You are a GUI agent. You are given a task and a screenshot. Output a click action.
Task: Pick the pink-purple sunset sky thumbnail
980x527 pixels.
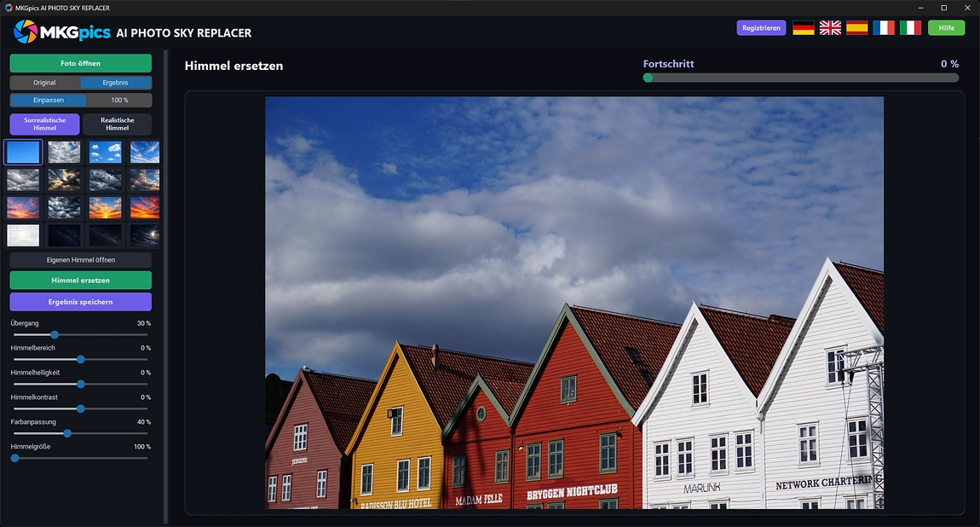[23, 207]
